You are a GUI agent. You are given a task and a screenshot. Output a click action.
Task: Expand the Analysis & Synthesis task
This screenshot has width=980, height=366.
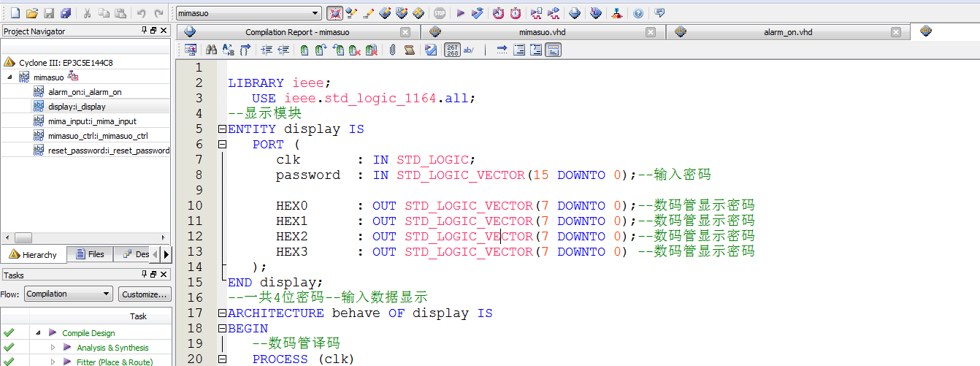(53, 348)
